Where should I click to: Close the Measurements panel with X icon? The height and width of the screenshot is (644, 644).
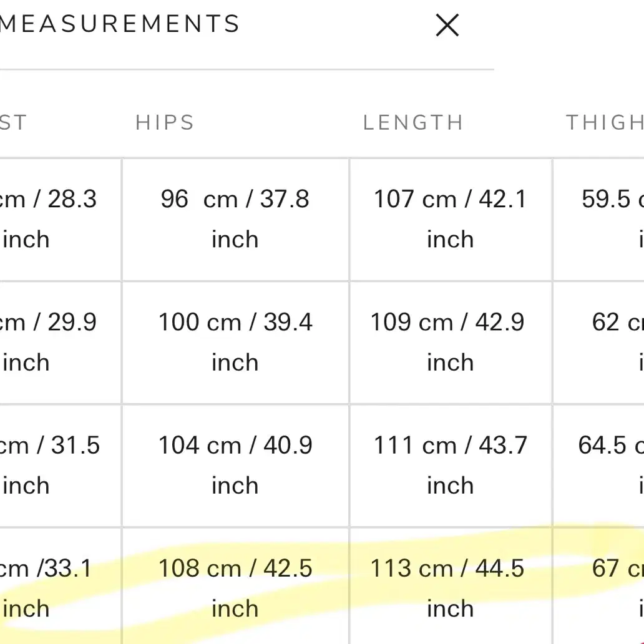click(x=447, y=26)
